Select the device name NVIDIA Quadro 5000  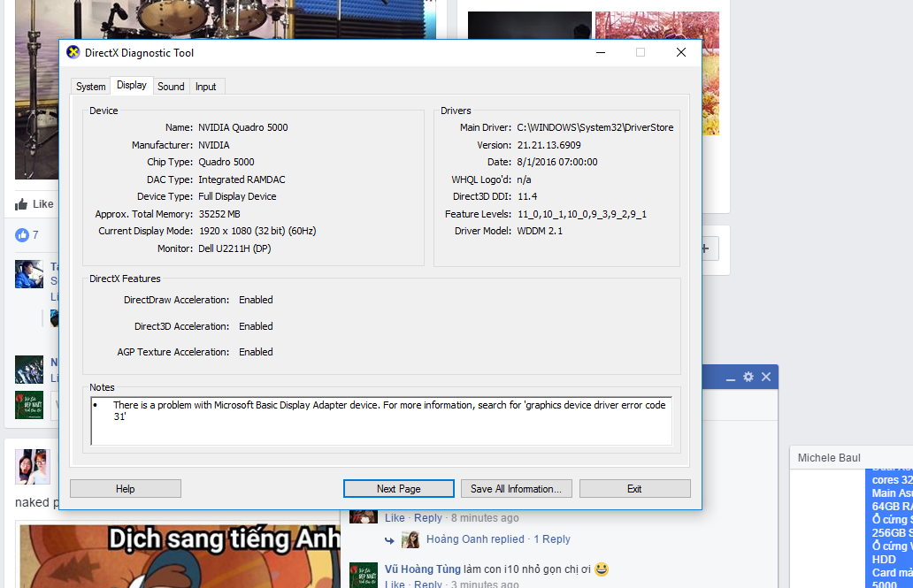click(242, 127)
